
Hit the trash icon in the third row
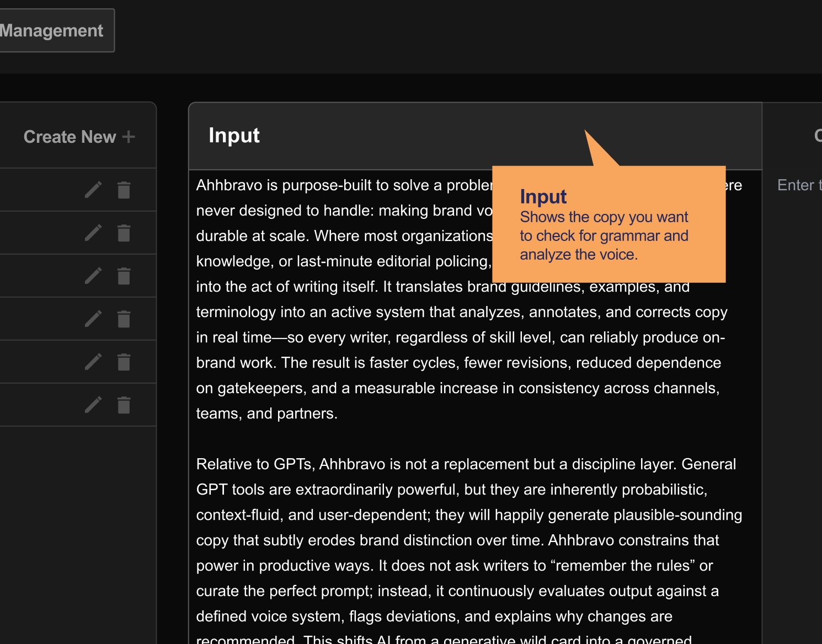(x=124, y=276)
